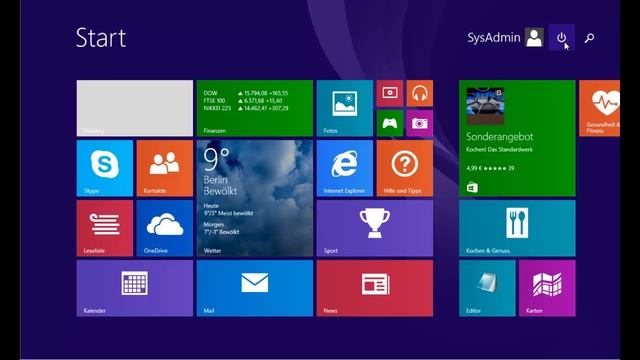The height and width of the screenshot is (360, 640).
Task: Click the SysAdmin avatar picture
Action: (x=534, y=38)
